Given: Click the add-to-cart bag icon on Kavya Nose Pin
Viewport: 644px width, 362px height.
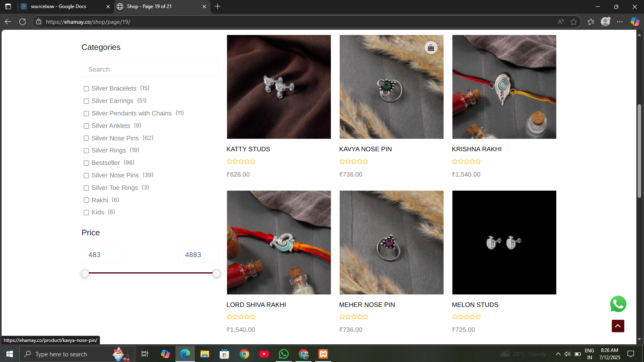Looking at the screenshot, I should coord(431,47).
